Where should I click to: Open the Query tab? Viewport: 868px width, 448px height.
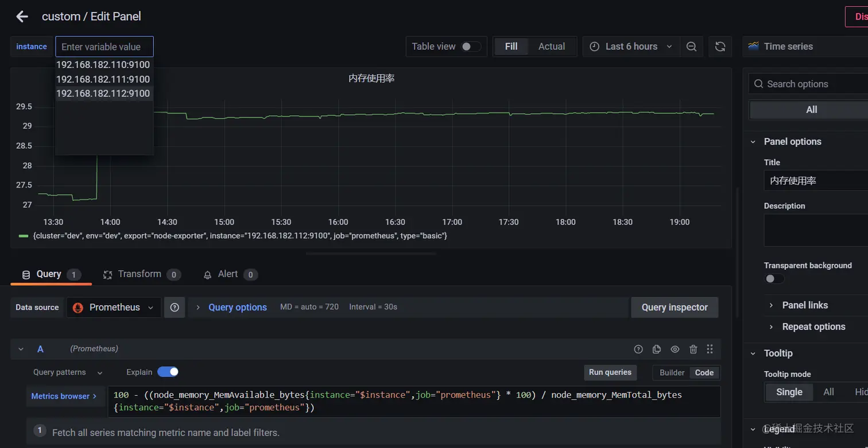click(x=51, y=274)
